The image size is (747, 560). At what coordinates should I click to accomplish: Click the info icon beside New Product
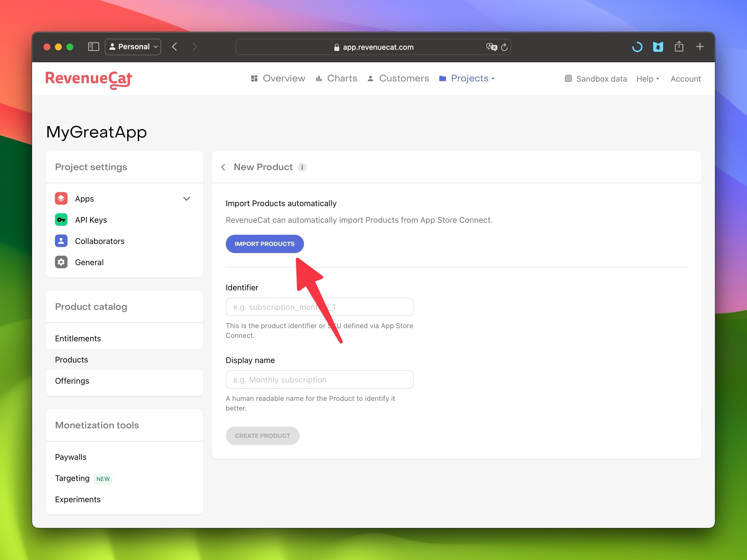(x=302, y=167)
